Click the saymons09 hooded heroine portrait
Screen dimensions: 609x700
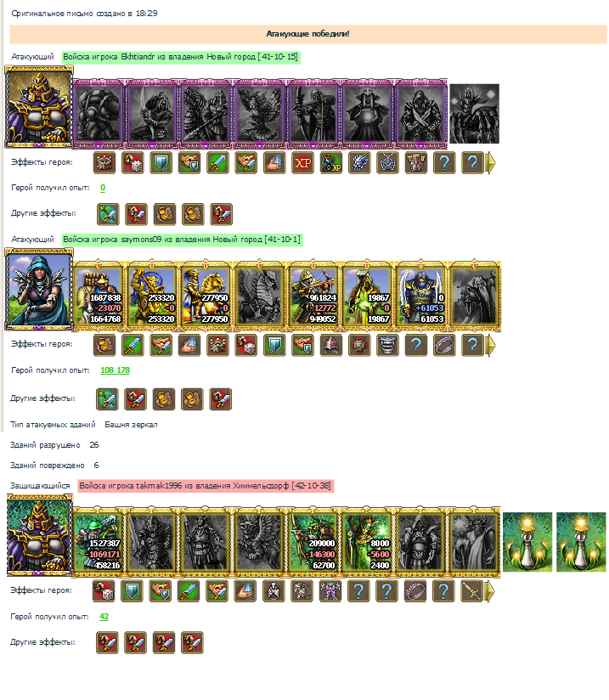click(39, 290)
